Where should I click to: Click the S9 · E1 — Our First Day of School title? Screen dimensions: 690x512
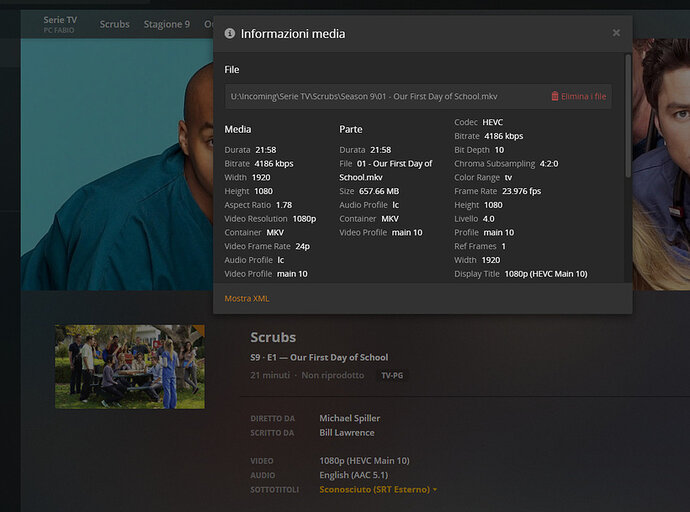(319, 357)
